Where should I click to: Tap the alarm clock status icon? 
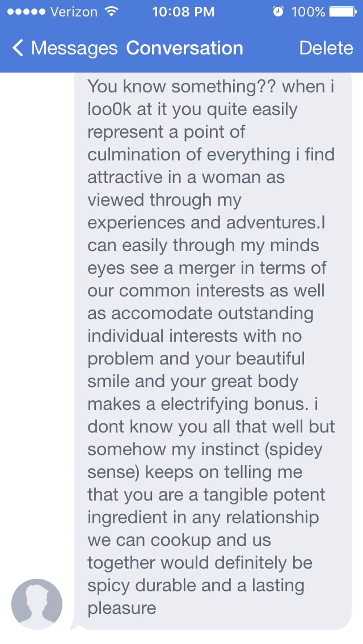point(277,11)
